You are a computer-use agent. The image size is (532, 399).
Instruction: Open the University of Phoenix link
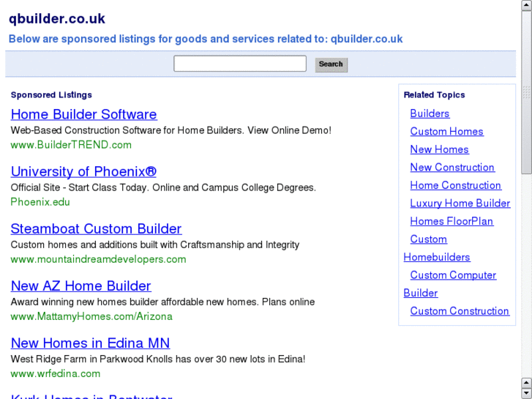[x=83, y=171]
